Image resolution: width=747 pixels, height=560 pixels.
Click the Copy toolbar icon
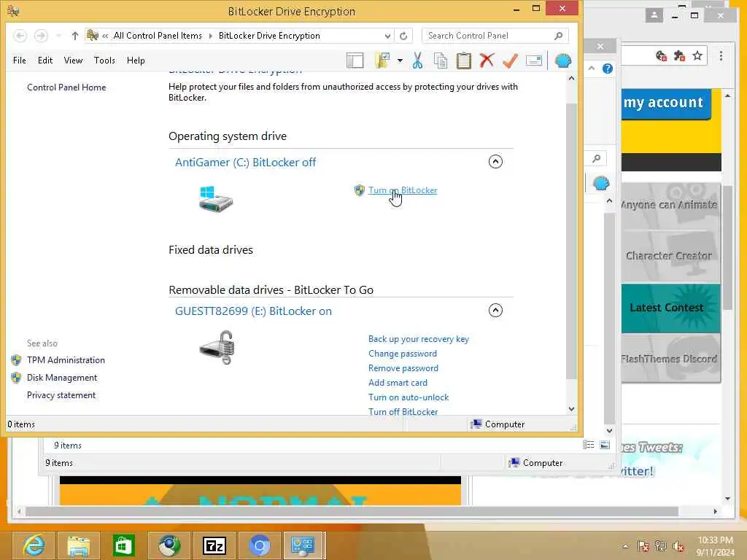tap(441, 61)
